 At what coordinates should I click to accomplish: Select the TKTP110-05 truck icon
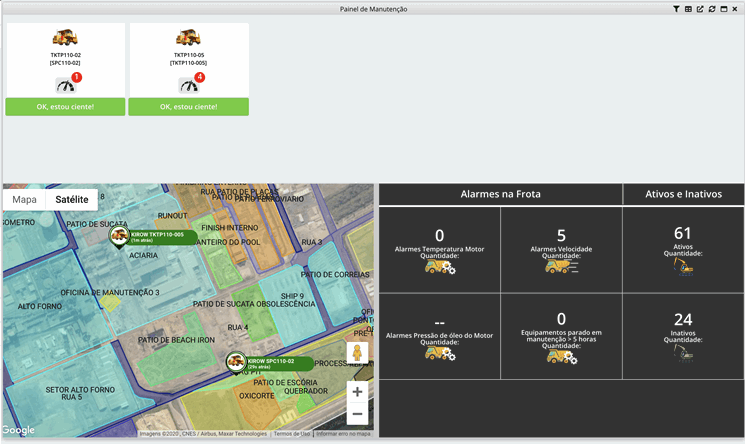(188, 38)
